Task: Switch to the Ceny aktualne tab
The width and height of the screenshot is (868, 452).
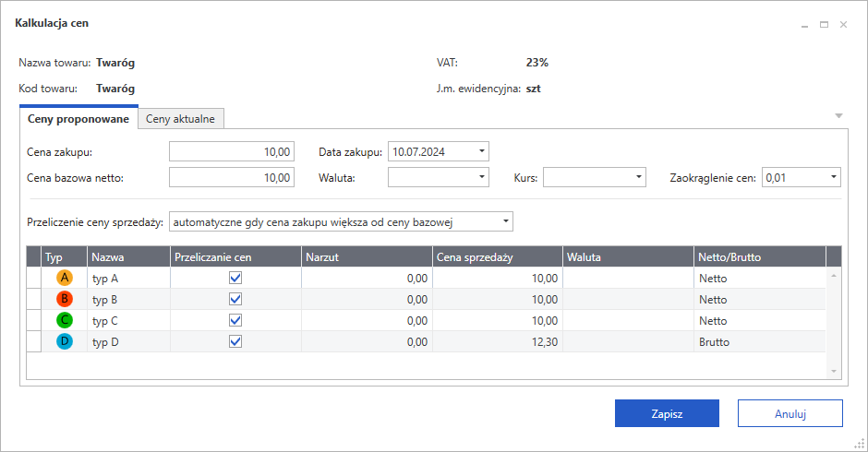Action: 181,119
